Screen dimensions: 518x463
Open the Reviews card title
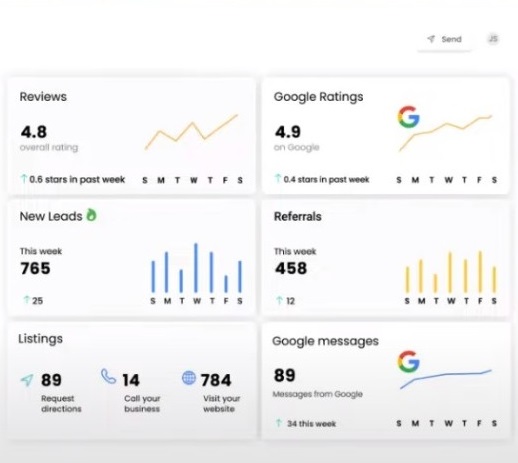tap(43, 97)
